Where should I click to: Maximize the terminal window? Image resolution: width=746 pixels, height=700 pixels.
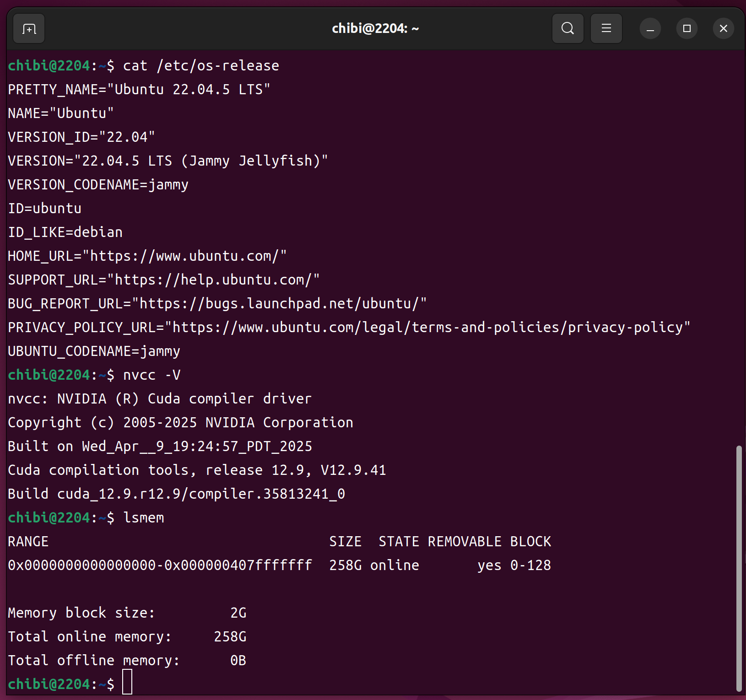687,29
